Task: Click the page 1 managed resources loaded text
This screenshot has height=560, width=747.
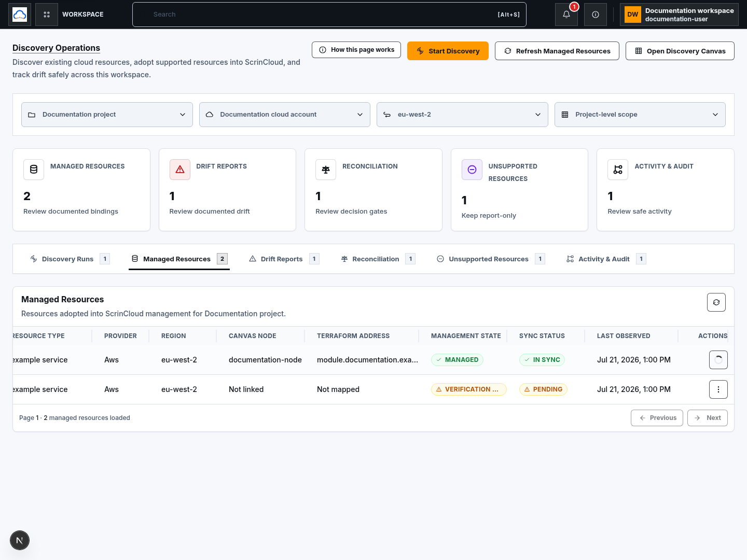Action: point(75,418)
